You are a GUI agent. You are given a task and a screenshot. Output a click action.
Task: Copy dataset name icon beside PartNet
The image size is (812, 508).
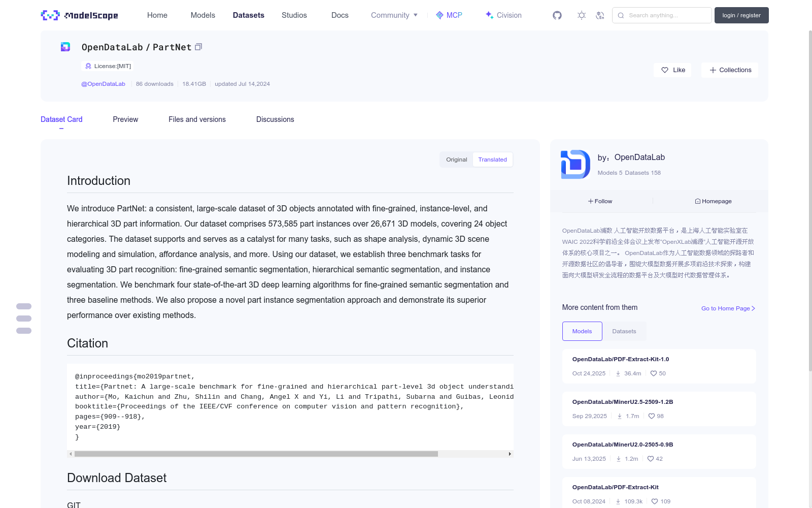(x=198, y=47)
